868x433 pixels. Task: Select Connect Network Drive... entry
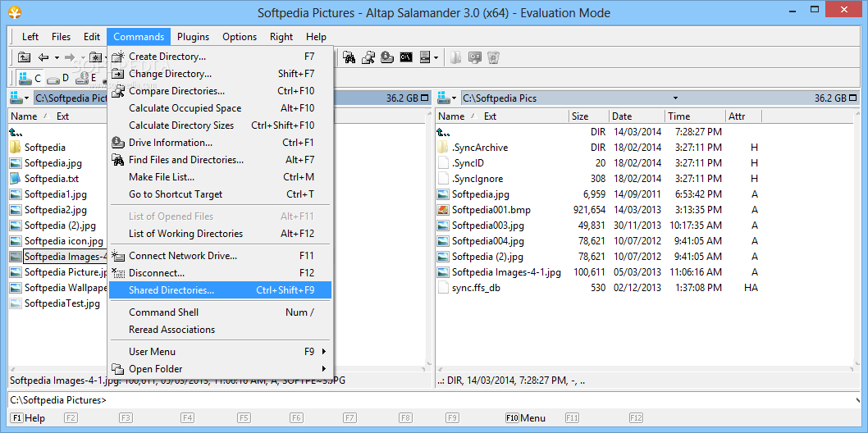(x=220, y=256)
